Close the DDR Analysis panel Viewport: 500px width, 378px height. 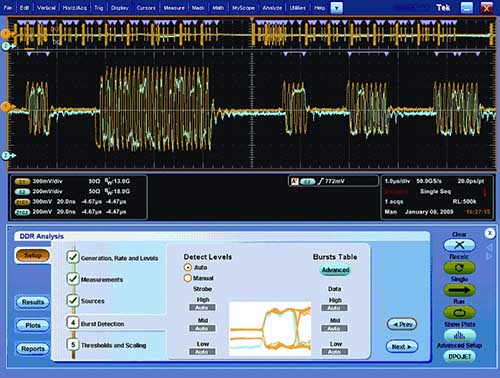click(x=490, y=233)
